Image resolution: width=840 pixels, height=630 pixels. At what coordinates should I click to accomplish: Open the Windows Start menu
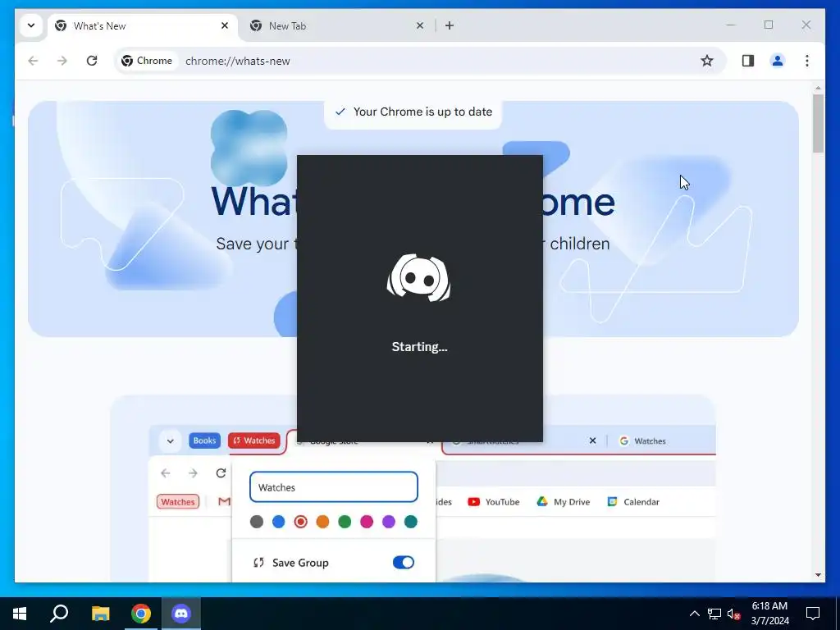[20, 614]
